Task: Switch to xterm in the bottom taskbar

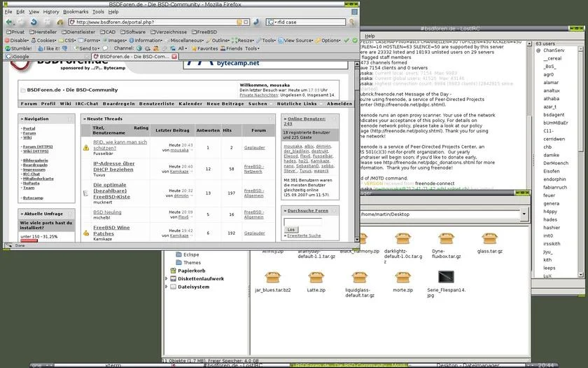Action: coord(113,365)
